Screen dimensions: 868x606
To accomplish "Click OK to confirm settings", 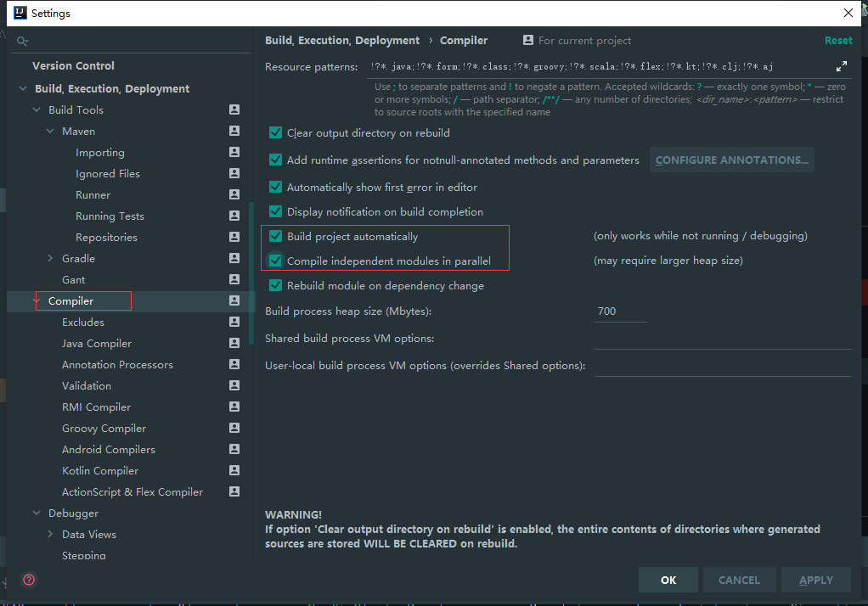I will coord(668,580).
